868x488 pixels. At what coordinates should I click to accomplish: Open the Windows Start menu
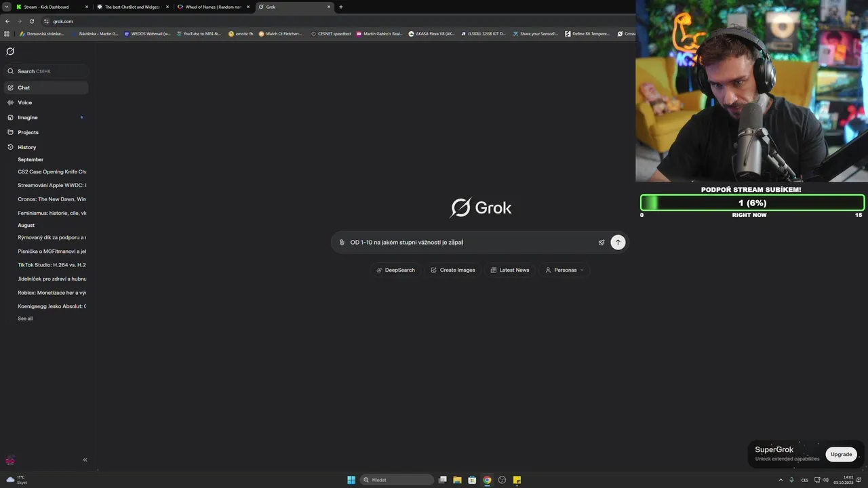[351, 480]
